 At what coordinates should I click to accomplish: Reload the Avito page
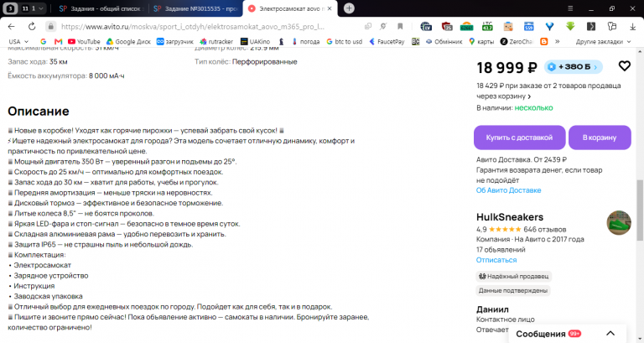point(32,26)
